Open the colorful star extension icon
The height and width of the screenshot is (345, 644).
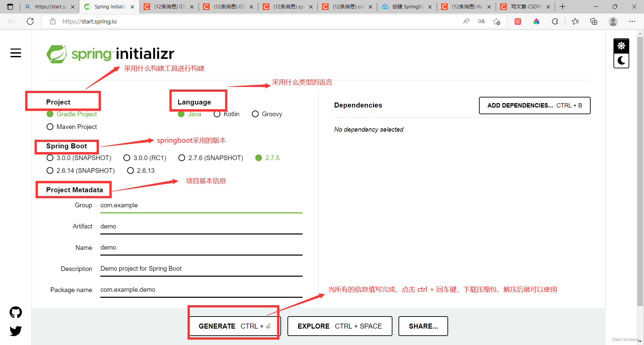[536, 21]
